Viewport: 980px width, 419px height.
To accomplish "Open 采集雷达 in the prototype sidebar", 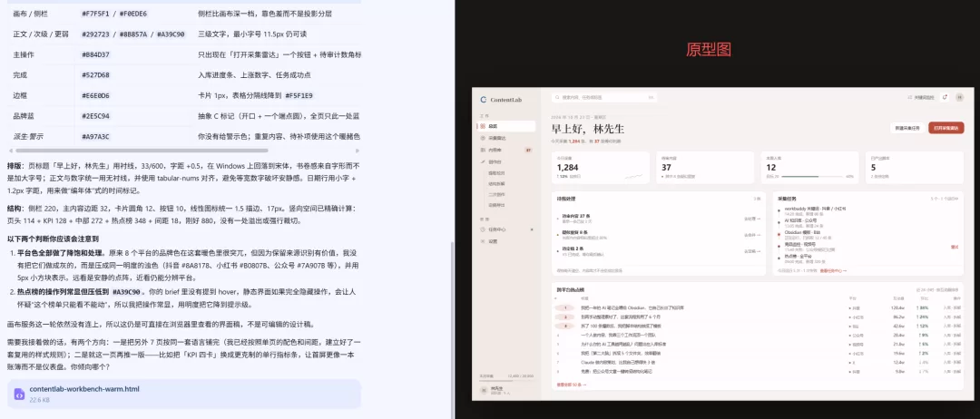I will coord(507,138).
